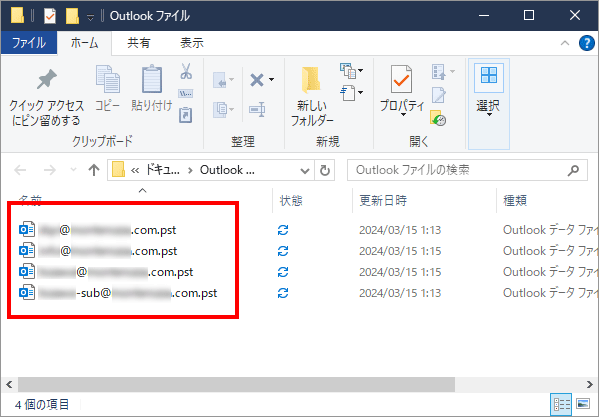Click the Outlook ファイルの検索 search box

coord(467,170)
